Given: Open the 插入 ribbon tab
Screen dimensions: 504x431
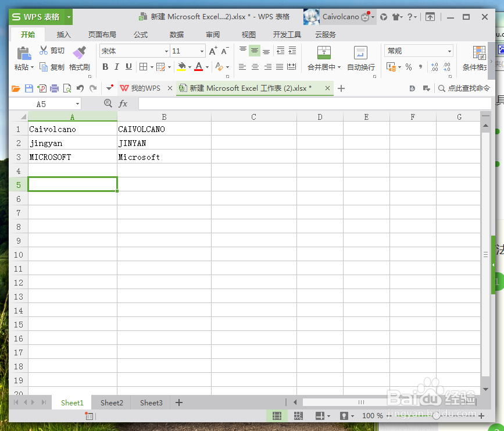Looking at the screenshot, I should [x=63, y=34].
